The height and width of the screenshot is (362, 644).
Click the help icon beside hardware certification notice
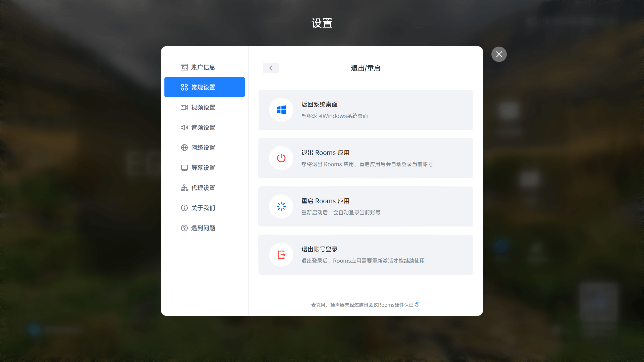417,304
